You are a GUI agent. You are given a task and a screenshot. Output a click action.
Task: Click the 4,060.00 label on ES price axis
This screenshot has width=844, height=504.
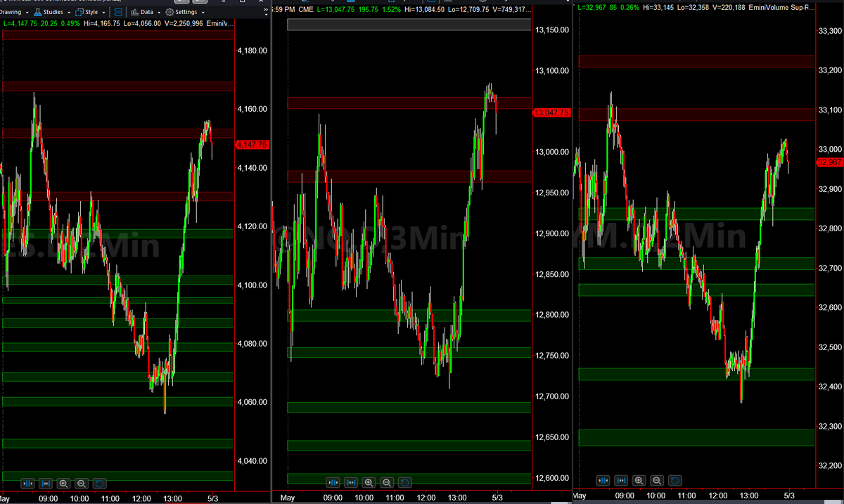point(252,402)
